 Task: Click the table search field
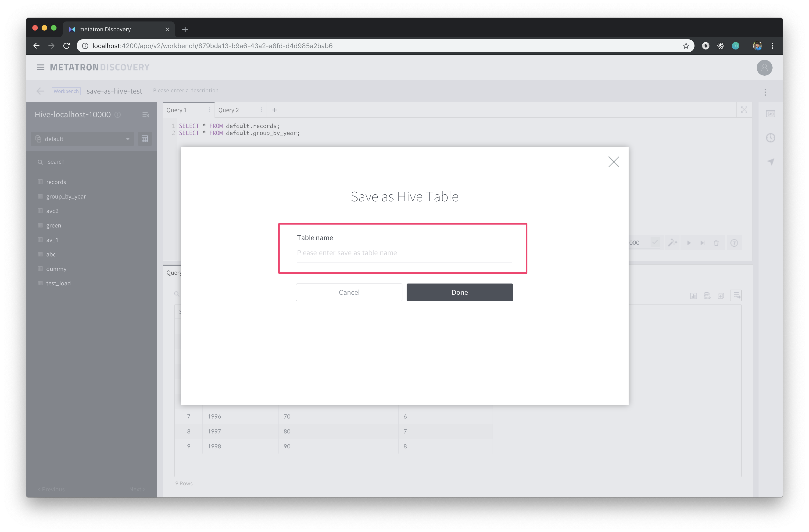[91, 162]
